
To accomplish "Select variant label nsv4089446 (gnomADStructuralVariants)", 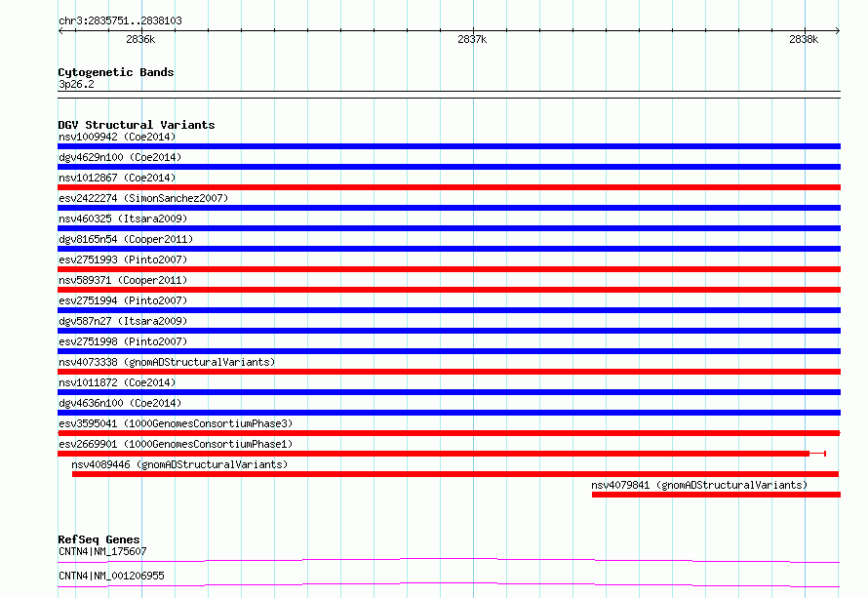I will 179,464.
